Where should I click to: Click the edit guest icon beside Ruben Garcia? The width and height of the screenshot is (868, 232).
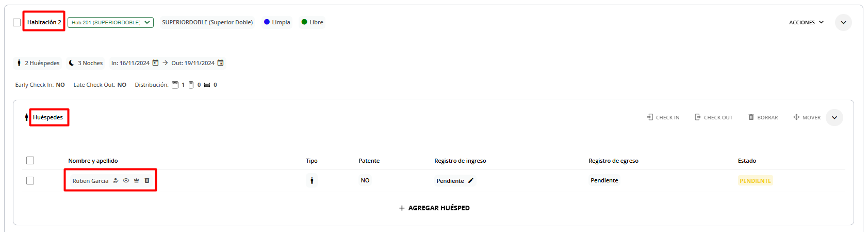116,181
